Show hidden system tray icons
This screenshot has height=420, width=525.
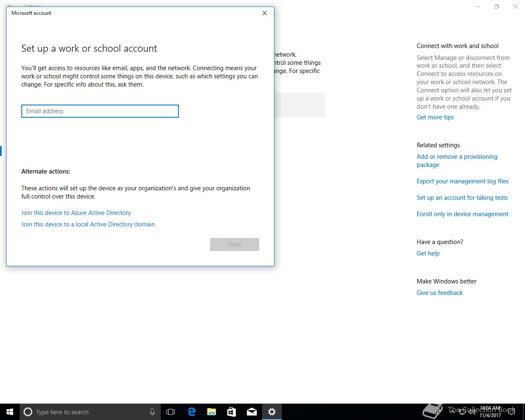(x=452, y=412)
